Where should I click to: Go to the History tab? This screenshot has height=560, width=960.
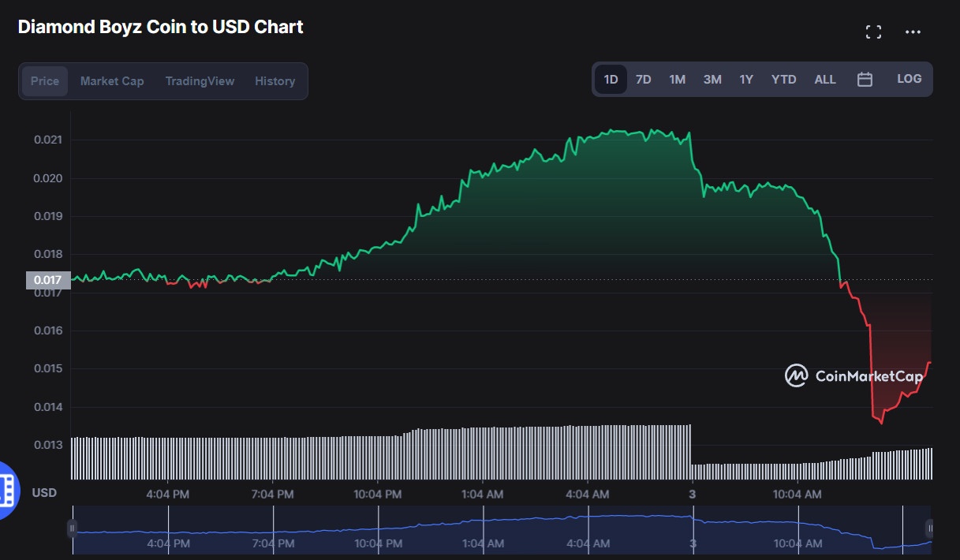pyautogui.click(x=275, y=81)
